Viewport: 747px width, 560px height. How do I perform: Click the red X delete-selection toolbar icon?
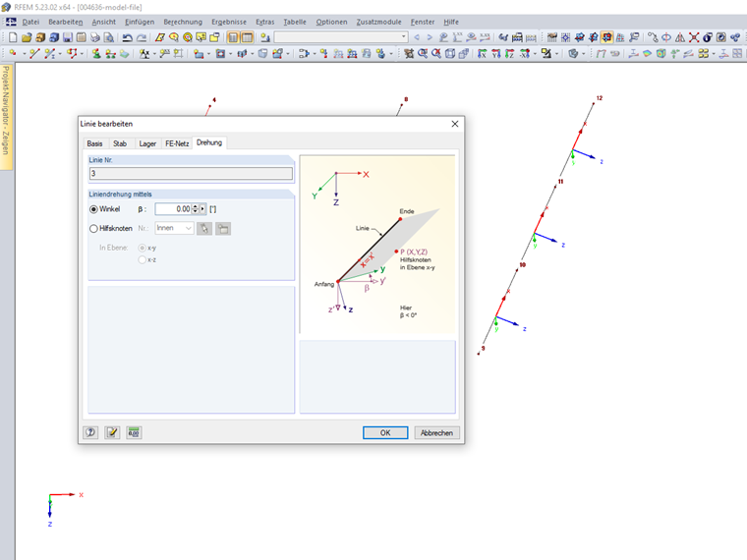click(x=694, y=37)
